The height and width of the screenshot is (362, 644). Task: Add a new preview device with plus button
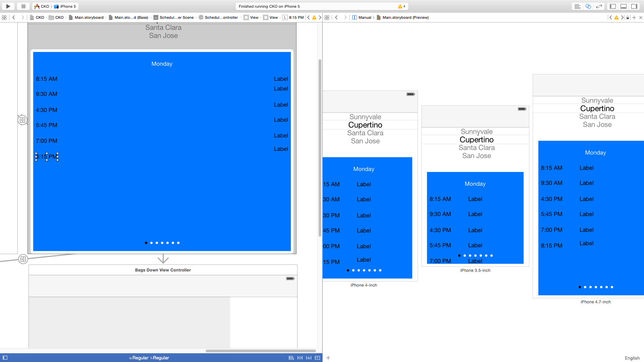tap(328, 358)
